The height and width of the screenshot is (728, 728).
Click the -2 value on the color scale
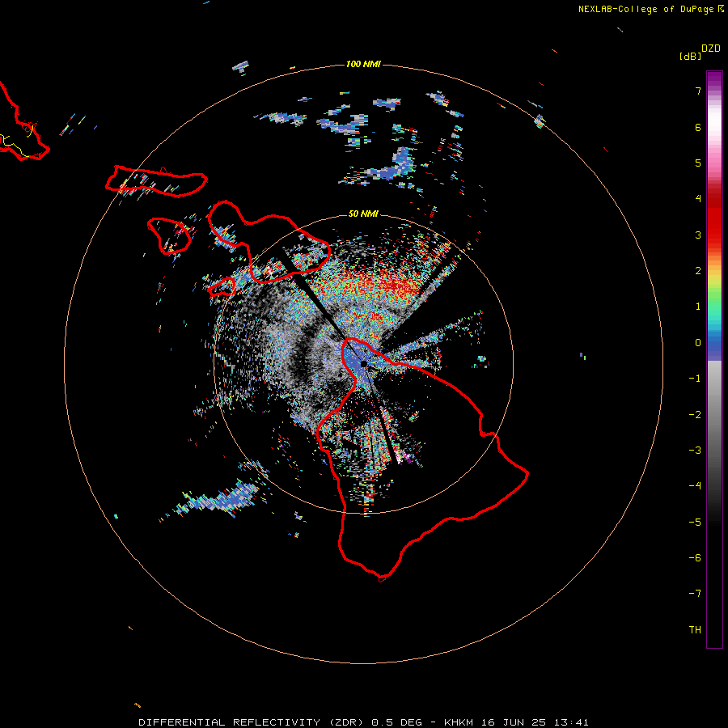695,415
